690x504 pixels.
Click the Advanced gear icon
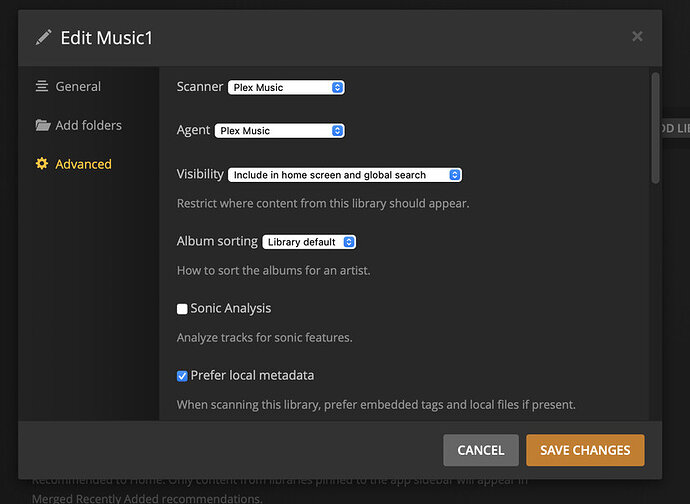coord(42,164)
